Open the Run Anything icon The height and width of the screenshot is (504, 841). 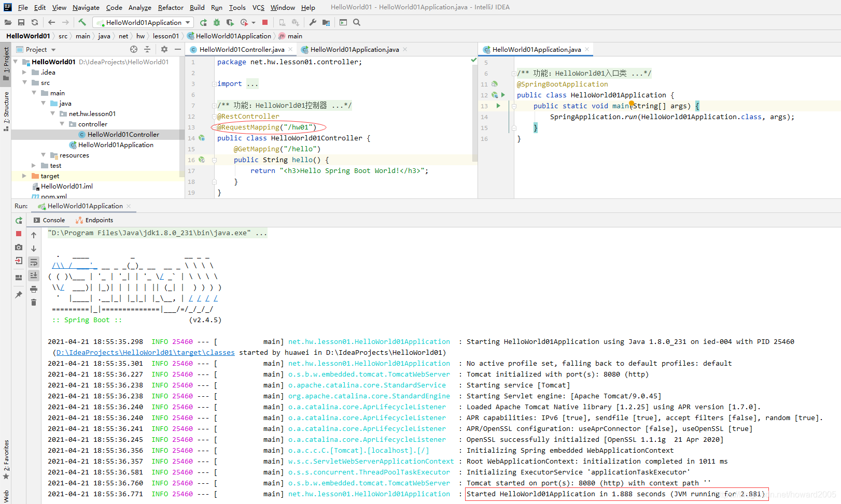pyautogui.click(x=343, y=22)
